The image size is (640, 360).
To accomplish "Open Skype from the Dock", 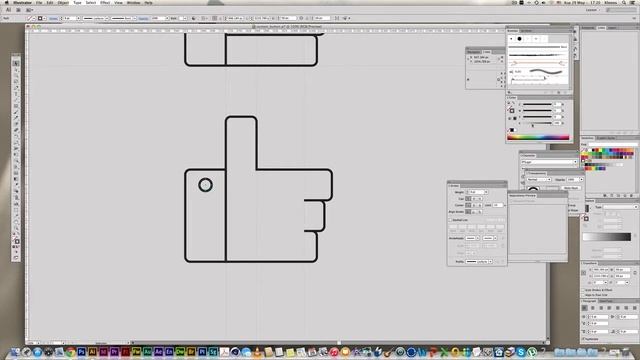I will tap(521, 352).
